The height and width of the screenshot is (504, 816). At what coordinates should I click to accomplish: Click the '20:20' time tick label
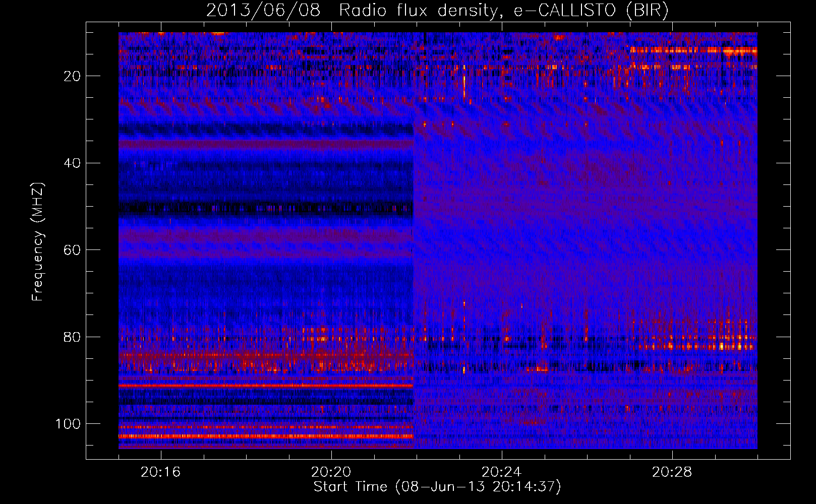[331, 472]
